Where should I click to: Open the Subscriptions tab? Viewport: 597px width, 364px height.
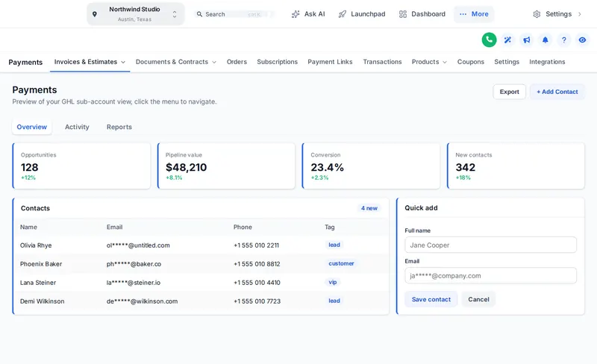pos(277,62)
